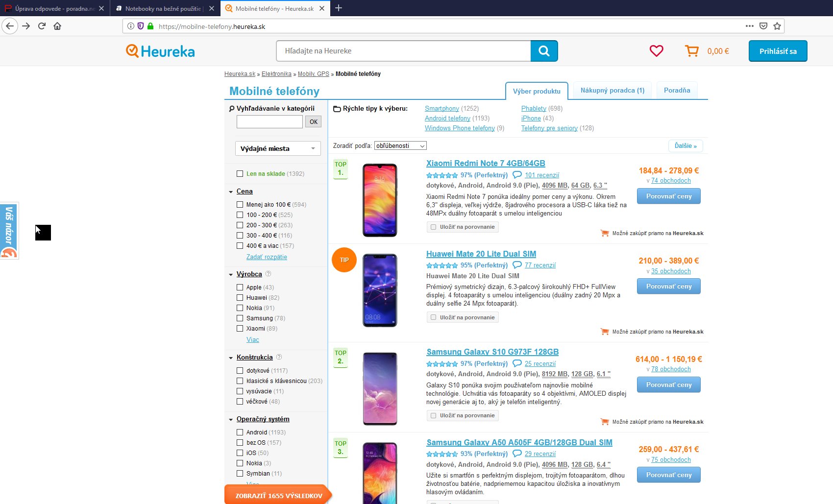Open Huawei Mate 20 Lite product image
The height and width of the screenshot is (504, 833).
coord(380,290)
